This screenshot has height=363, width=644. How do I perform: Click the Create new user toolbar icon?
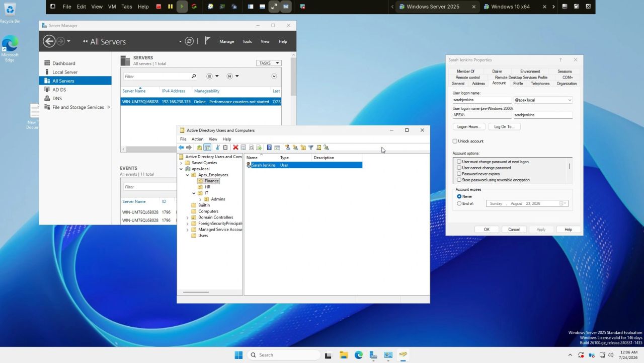(287, 148)
